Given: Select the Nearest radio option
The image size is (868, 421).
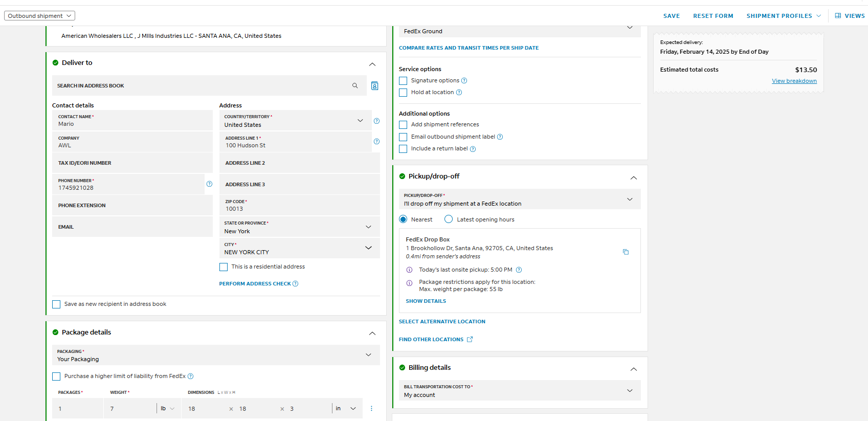Looking at the screenshot, I should pyautogui.click(x=403, y=219).
